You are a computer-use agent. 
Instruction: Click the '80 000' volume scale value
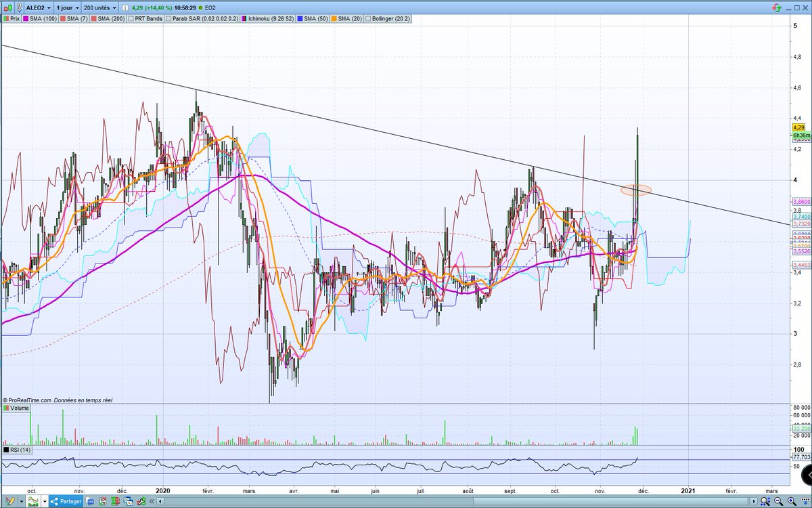[x=800, y=406]
